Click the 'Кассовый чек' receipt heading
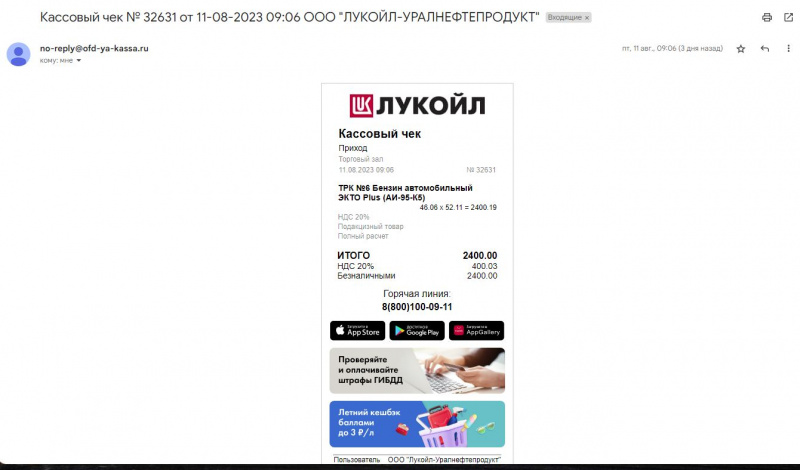 380,134
